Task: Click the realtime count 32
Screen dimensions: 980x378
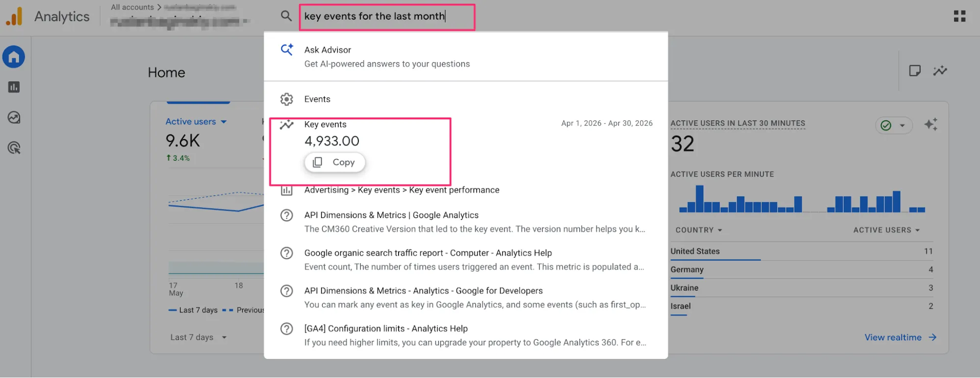Action: 682,144
